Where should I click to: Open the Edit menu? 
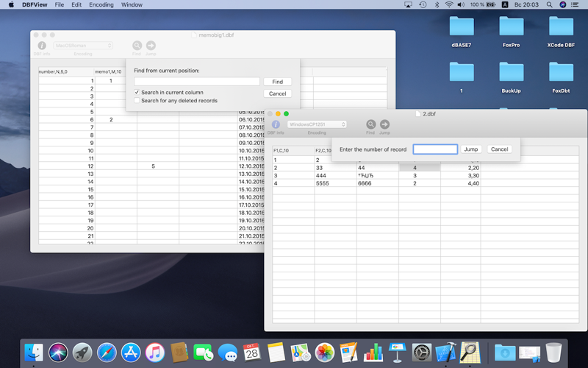[x=76, y=4]
